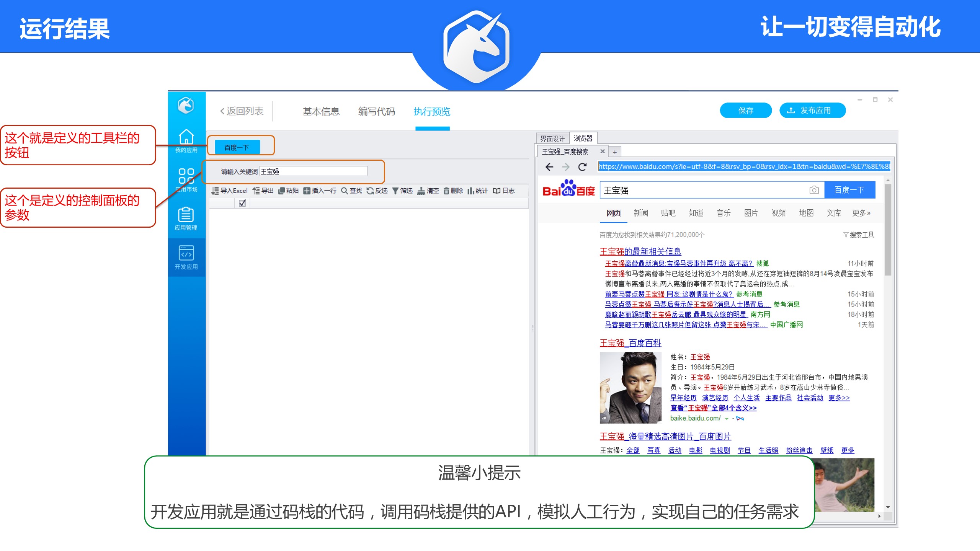Toggle the checkbox in the table header

pyautogui.click(x=242, y=203)
